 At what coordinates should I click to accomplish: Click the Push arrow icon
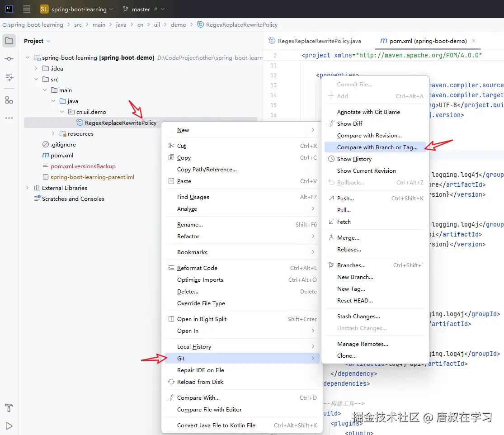tap(331, 198)
